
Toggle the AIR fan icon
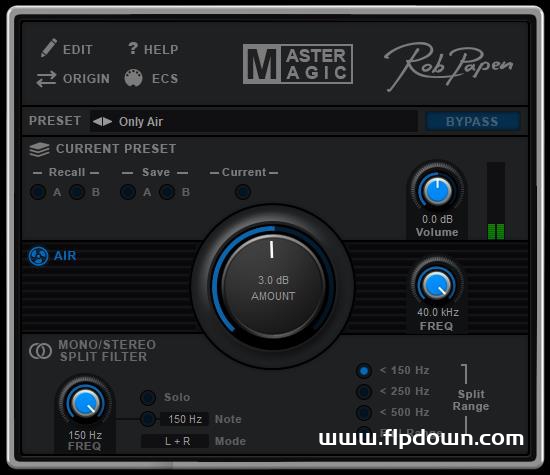(38, 256)
